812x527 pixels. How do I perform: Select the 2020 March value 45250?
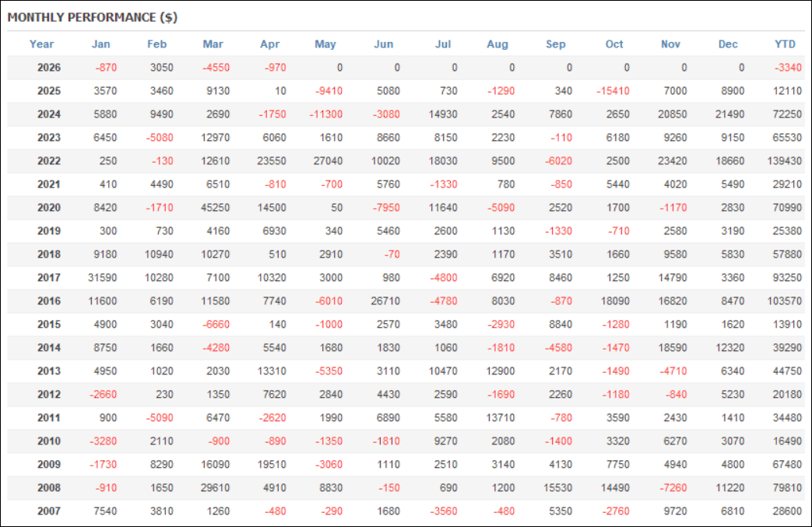click(216, 208)
